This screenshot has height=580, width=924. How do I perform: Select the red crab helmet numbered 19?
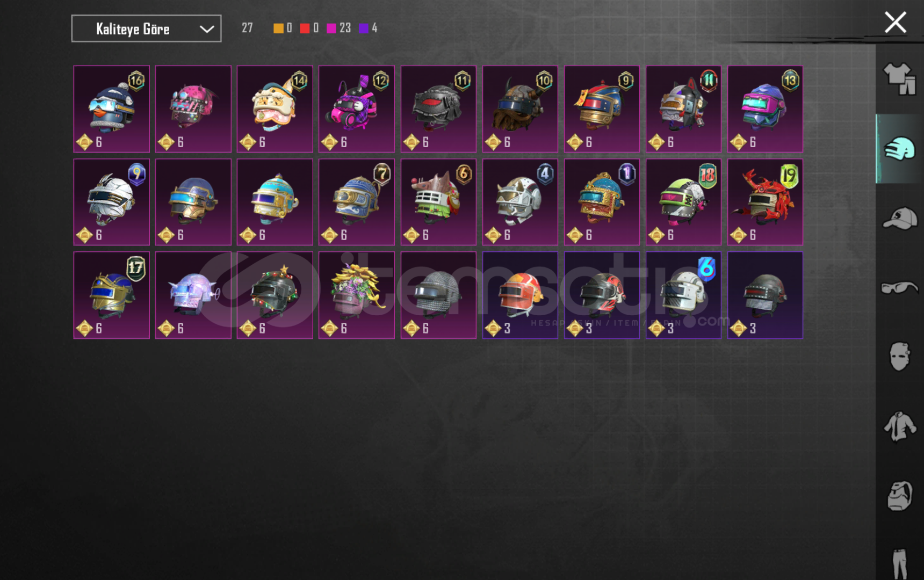(765, 202)
